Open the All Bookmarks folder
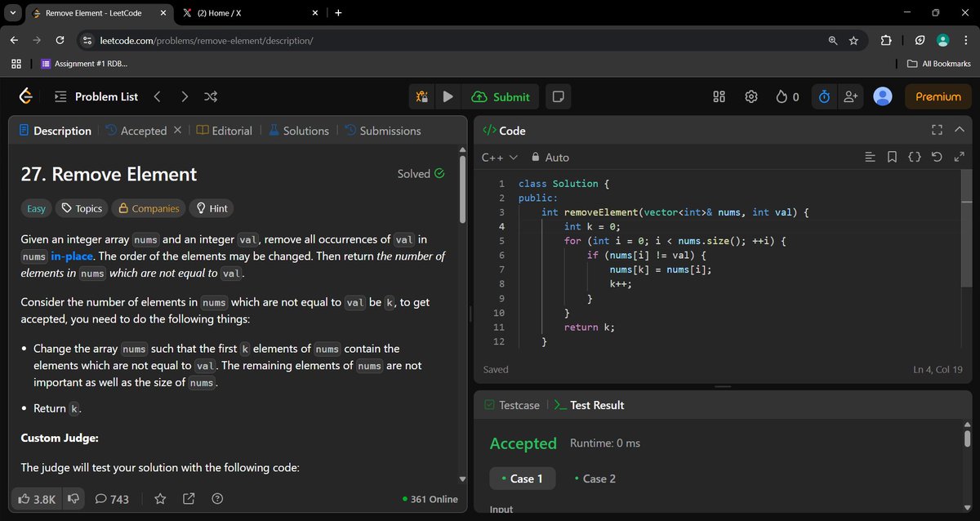Image resolution: width=980 pixels, height=521 pixels. [x=939, y=64]
